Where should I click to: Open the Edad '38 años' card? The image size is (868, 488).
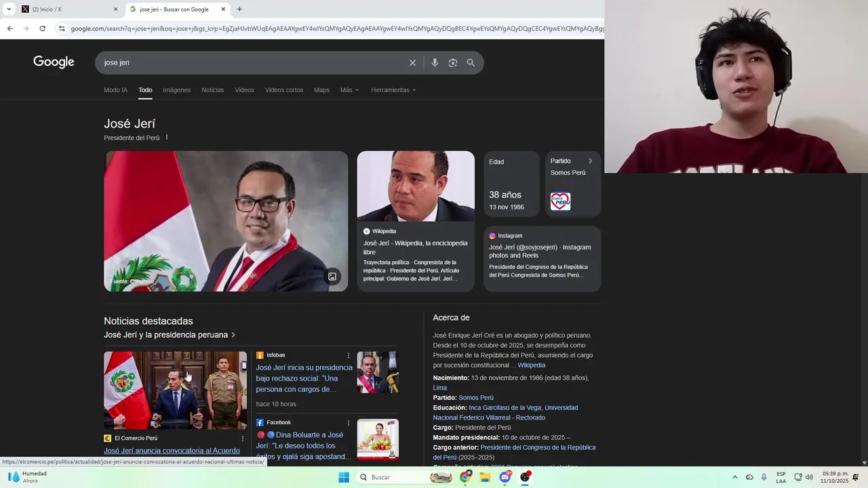[x=511, y=184]
